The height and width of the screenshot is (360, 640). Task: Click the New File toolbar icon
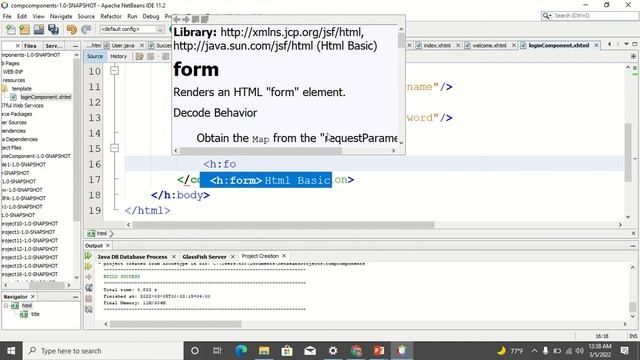point(11,29)
